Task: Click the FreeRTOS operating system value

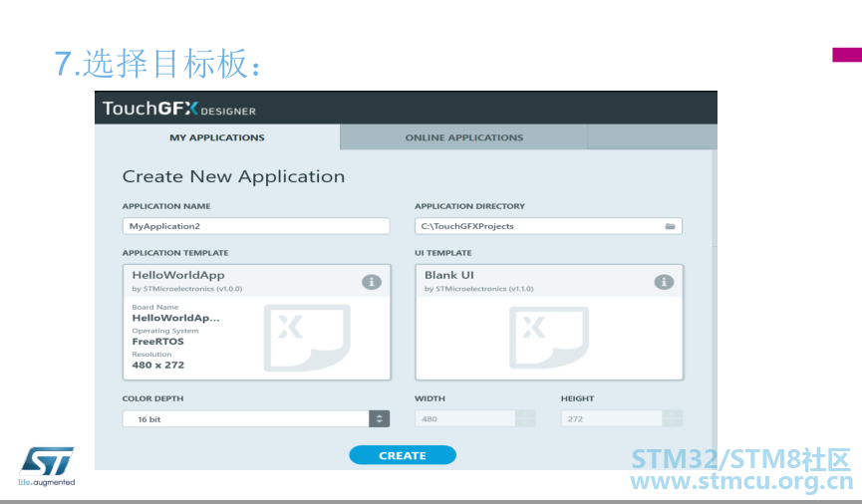Action: 157,342
